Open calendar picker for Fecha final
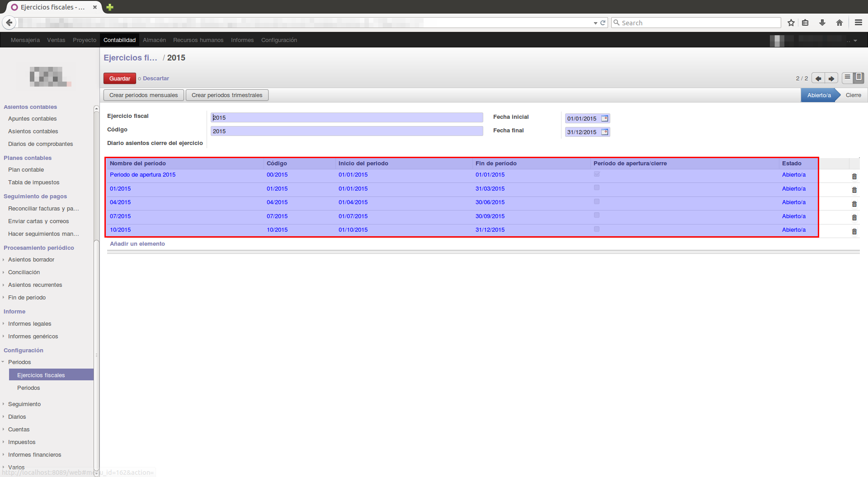This screenshot has width=868, height=477. pos(604,132)
